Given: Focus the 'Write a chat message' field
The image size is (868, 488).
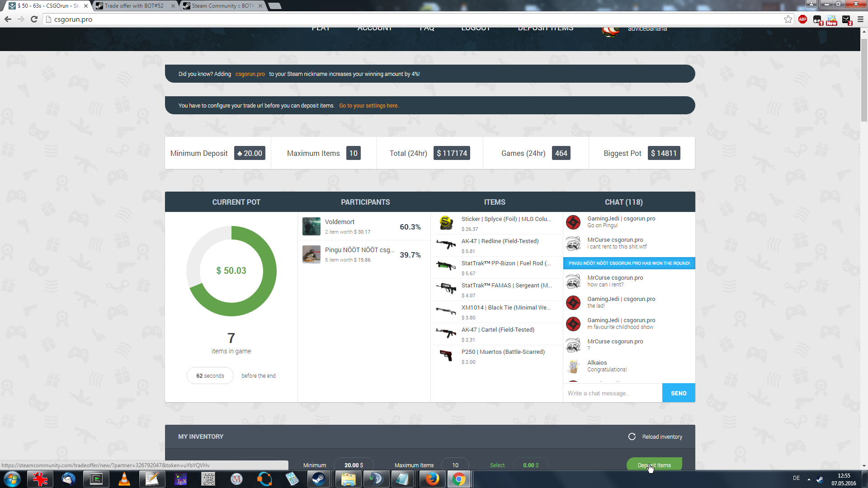Looking at the screenshot, I should [612, 393].
